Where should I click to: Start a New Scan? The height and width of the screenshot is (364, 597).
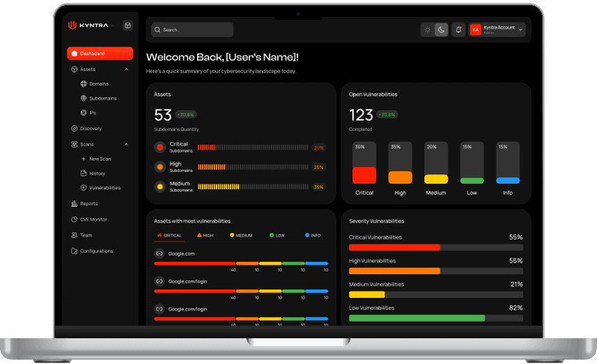click(100, 159)
